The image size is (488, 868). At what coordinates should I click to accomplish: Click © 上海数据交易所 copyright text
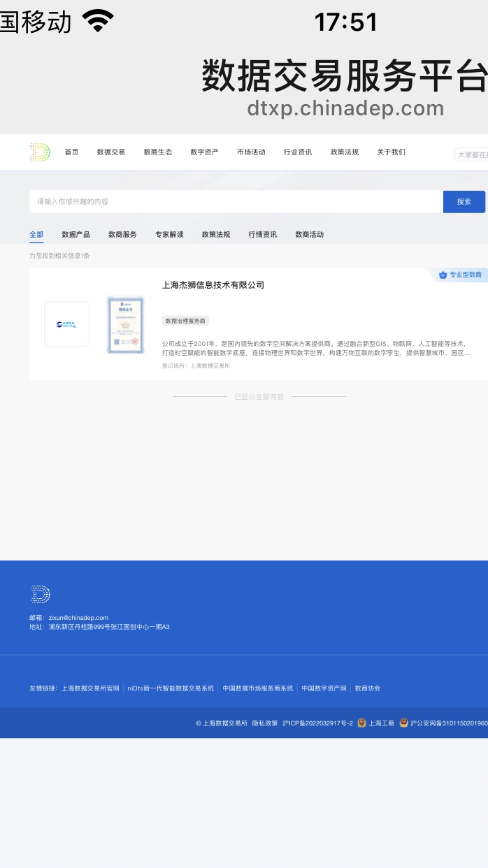[222, 723]
